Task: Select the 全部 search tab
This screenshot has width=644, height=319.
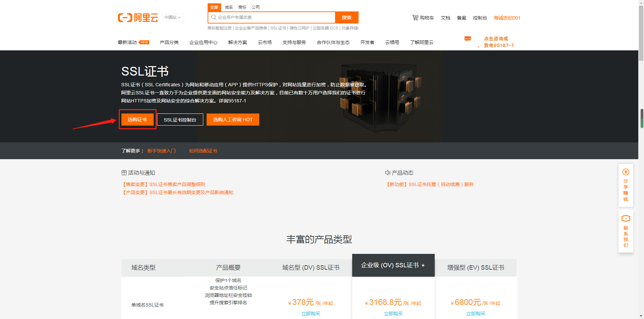Action: (x=214, y=7)
